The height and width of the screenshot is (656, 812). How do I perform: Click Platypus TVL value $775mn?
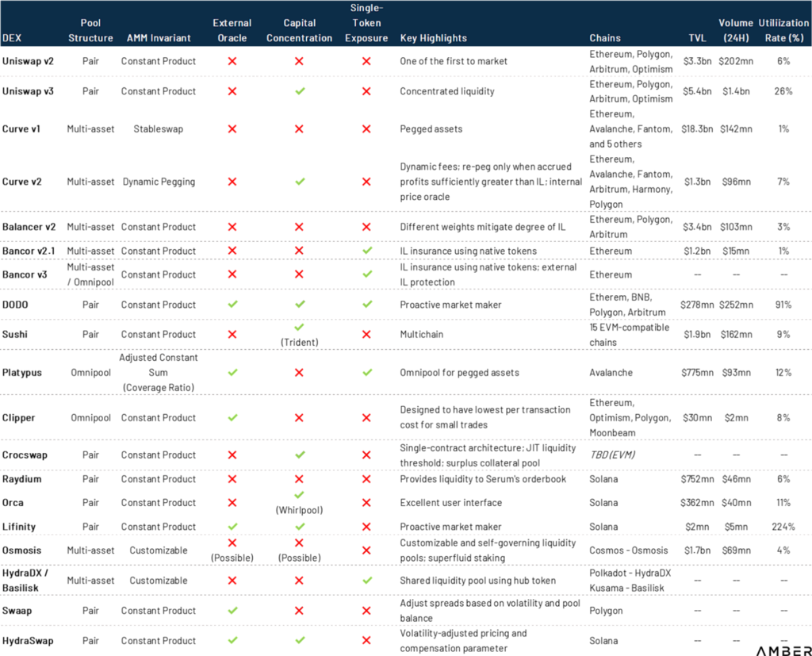[x=697, y=373]
